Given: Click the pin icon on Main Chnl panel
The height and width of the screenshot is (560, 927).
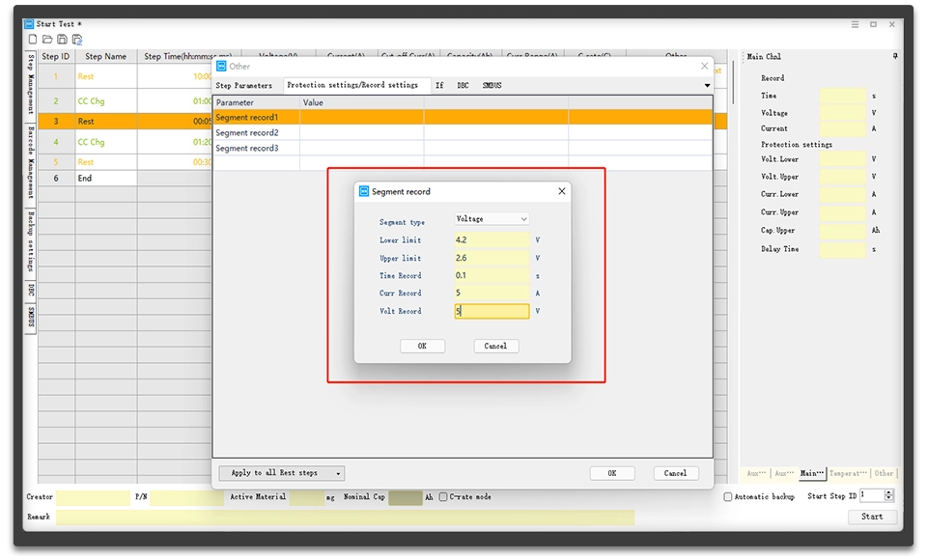Looking at the screenshot, I should tap(895, 56).
